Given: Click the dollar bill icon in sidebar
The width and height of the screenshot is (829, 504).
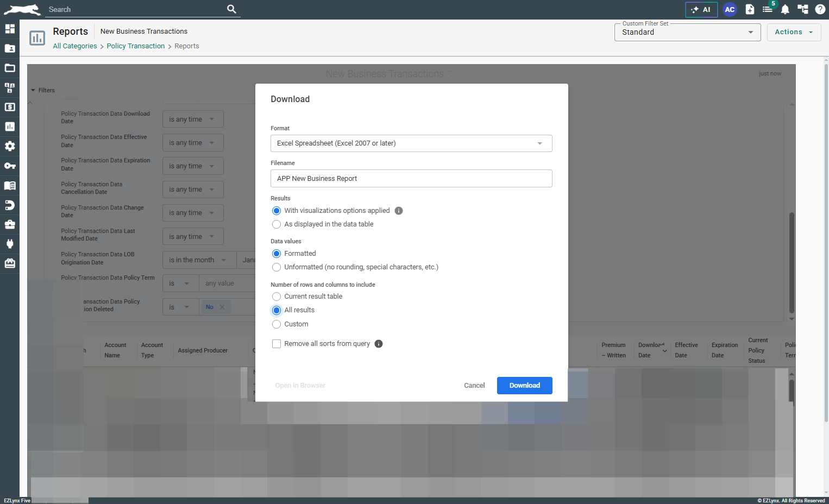Looking at the screenshot, I should point(10,107).
